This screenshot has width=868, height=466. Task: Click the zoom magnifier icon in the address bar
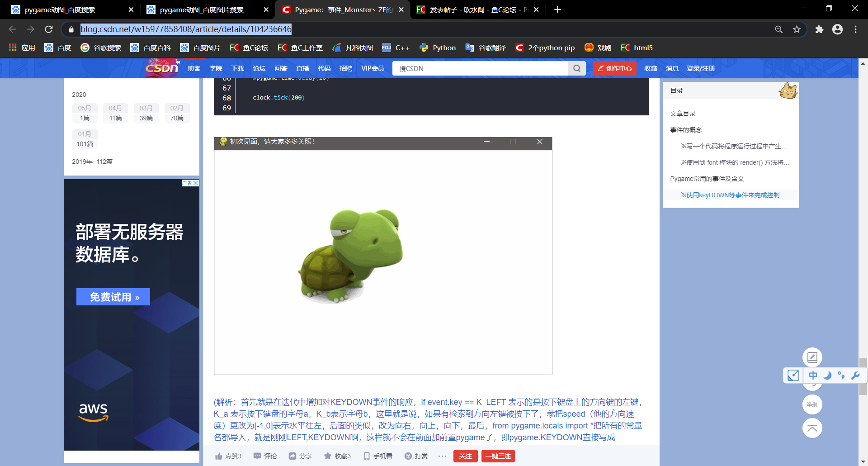click(778, 29)
